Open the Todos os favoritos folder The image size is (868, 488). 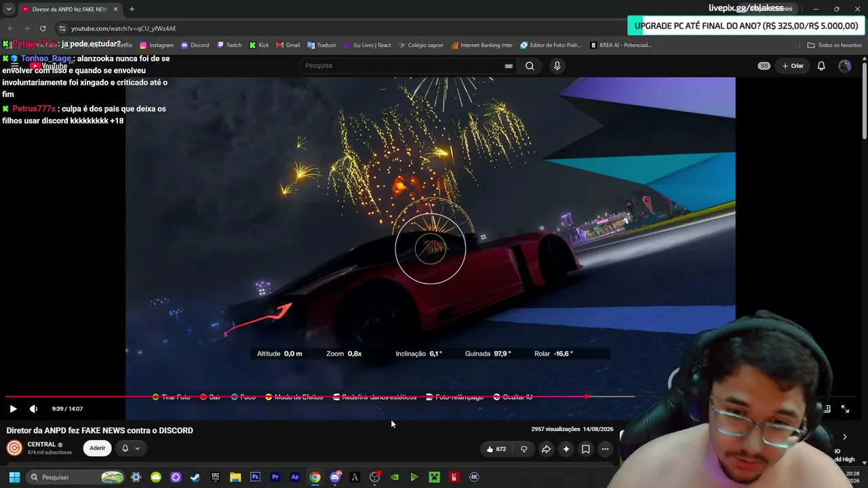coord(834,45)
